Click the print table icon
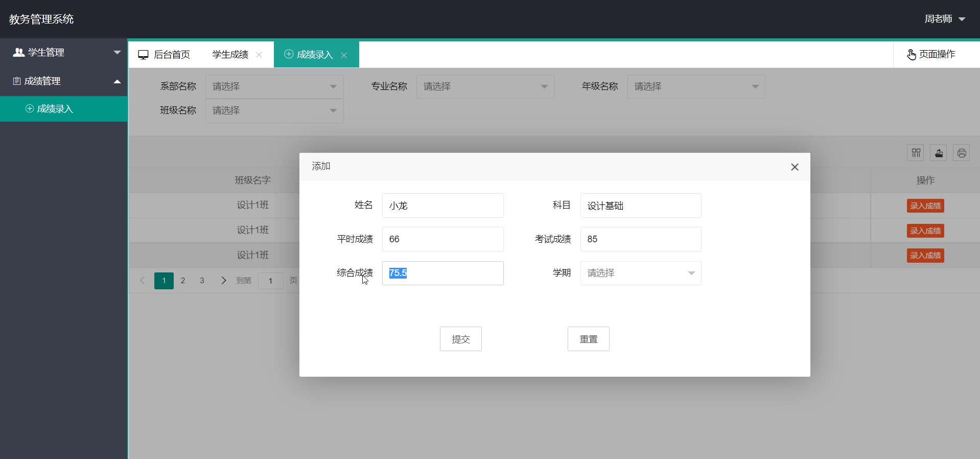Viewport: 980px width, 459px height. tap(962, 153)
